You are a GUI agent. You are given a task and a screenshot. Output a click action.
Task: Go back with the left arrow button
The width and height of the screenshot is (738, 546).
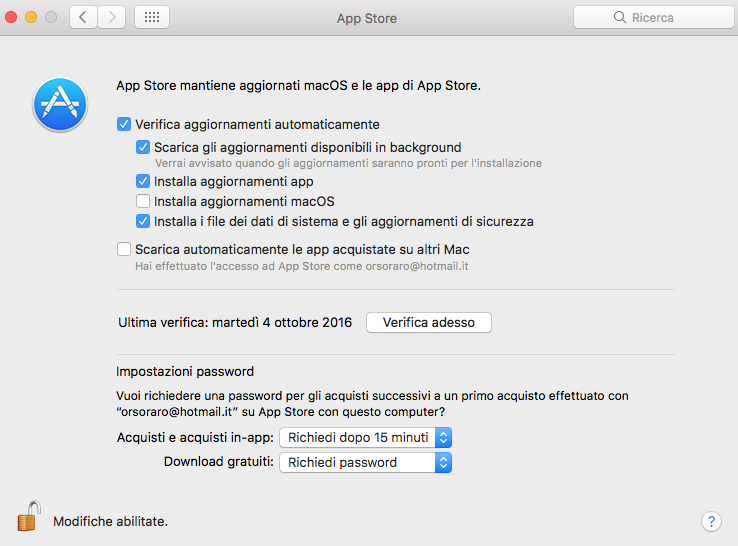point(84,18)
